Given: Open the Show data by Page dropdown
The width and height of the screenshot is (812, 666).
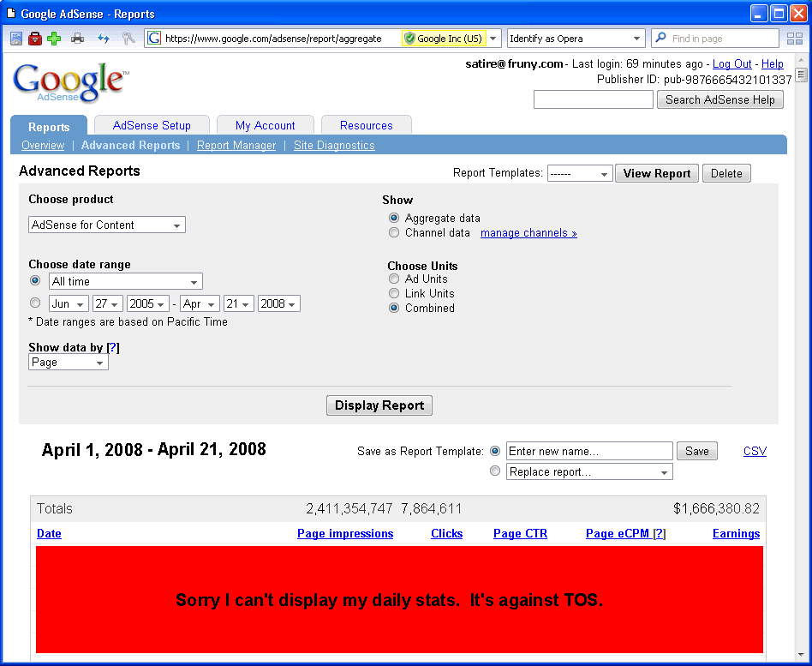Looking at the screenshot, I should coord(69,363).
